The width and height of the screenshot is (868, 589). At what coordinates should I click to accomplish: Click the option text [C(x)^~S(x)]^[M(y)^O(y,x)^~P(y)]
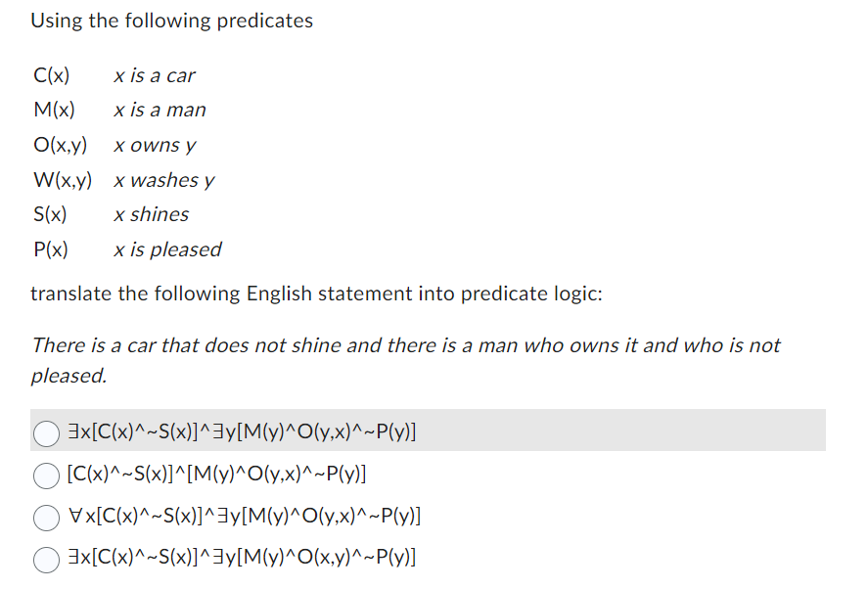pyautogui.click(x=216, y=475)
